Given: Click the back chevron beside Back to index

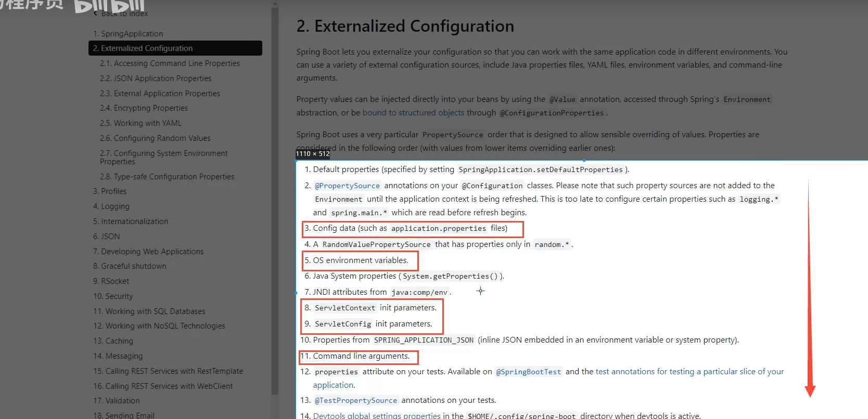Looking at the screenshot, I should coord(95,14).
